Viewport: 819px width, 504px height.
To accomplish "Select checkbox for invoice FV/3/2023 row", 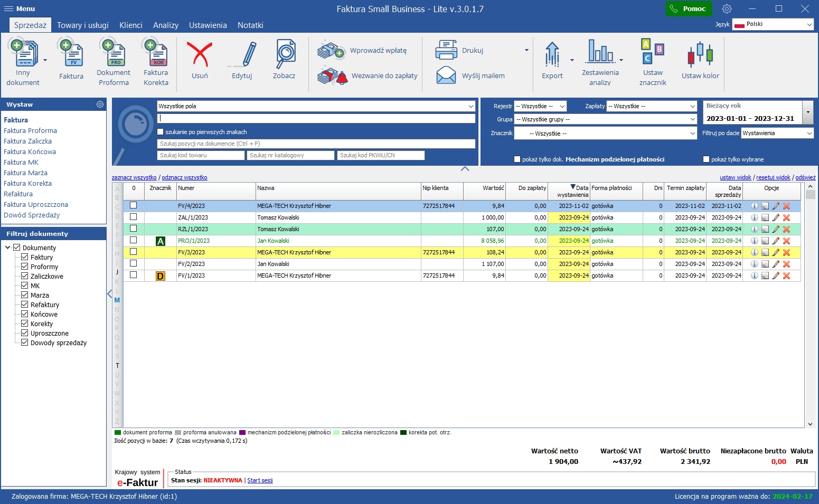I will (x=134, y=252).
